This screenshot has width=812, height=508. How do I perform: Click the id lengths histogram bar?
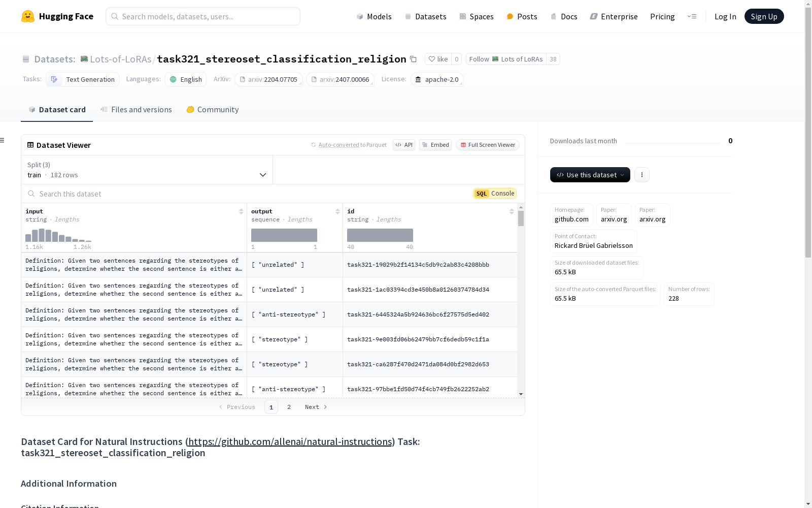(380, 235)
